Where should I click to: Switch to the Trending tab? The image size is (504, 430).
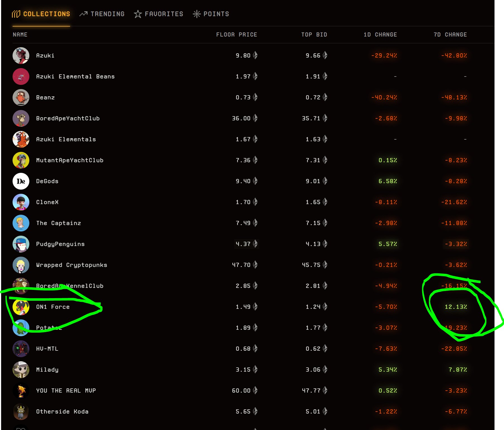(102, 14)
